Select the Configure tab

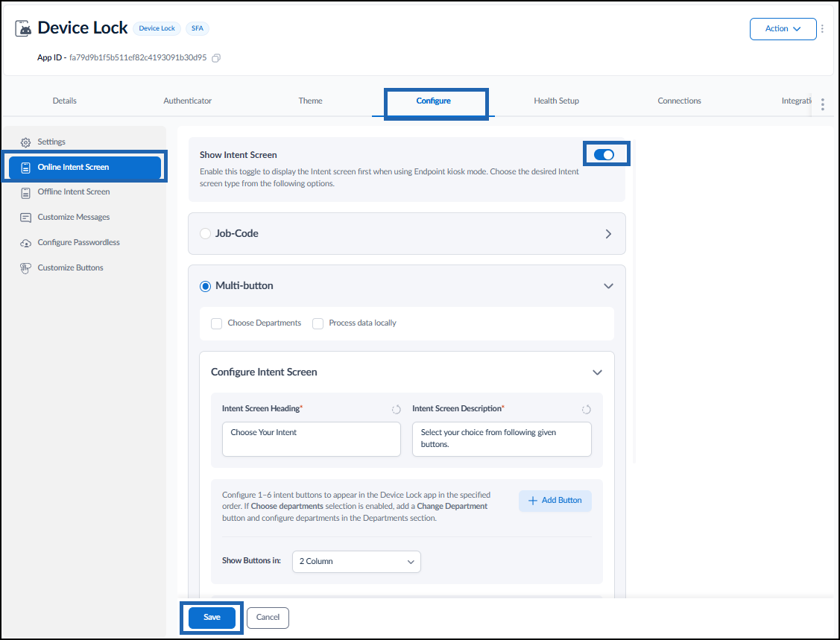433,101
